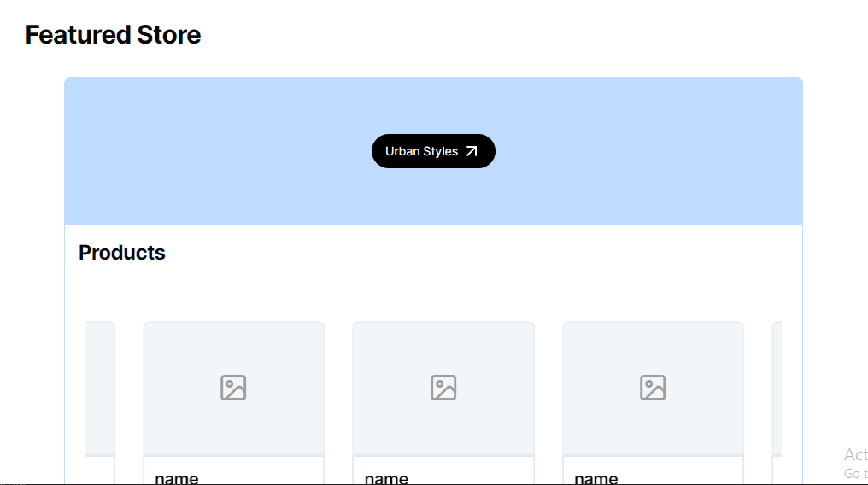Select the partially visible product card at the left edge
This screenshot has height=485, width=868.
tap(101, 389)
